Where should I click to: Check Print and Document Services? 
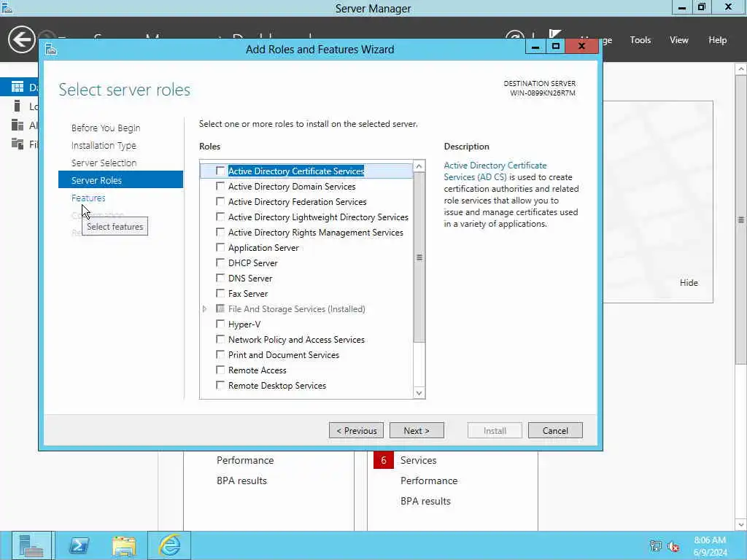point(220,354)
